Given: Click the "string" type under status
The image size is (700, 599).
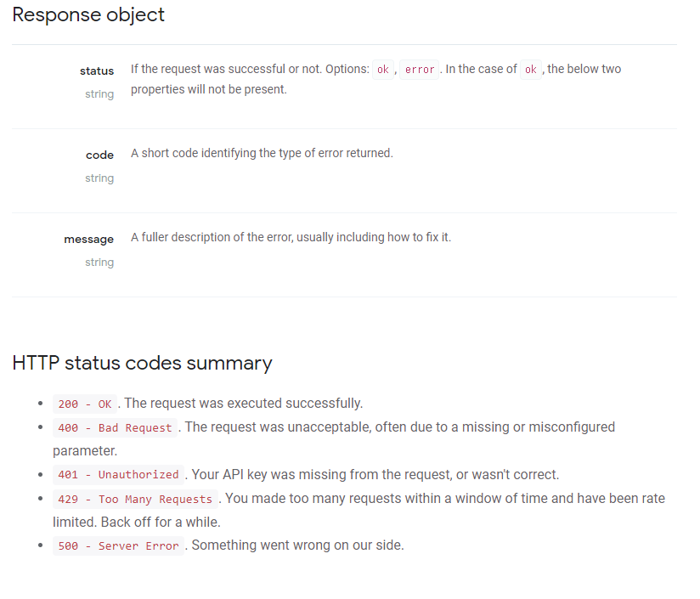Looking at the screenshot, I should pos(99,93).
